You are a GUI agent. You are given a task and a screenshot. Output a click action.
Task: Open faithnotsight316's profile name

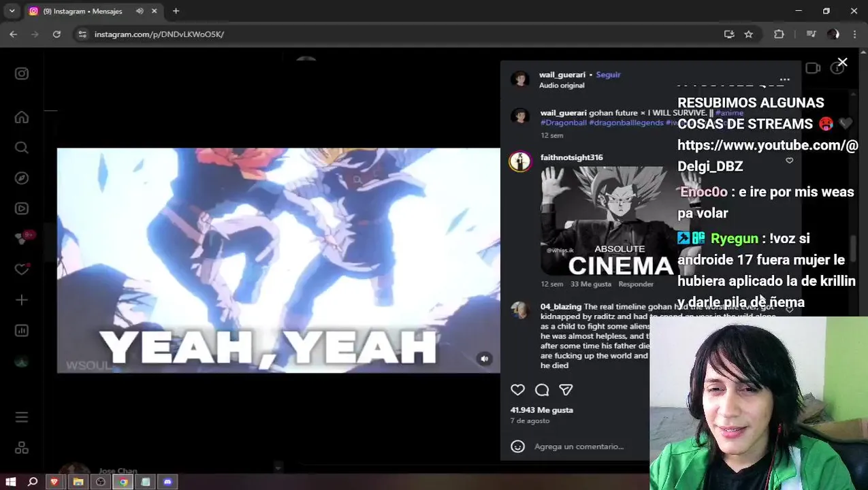[571, 158]
